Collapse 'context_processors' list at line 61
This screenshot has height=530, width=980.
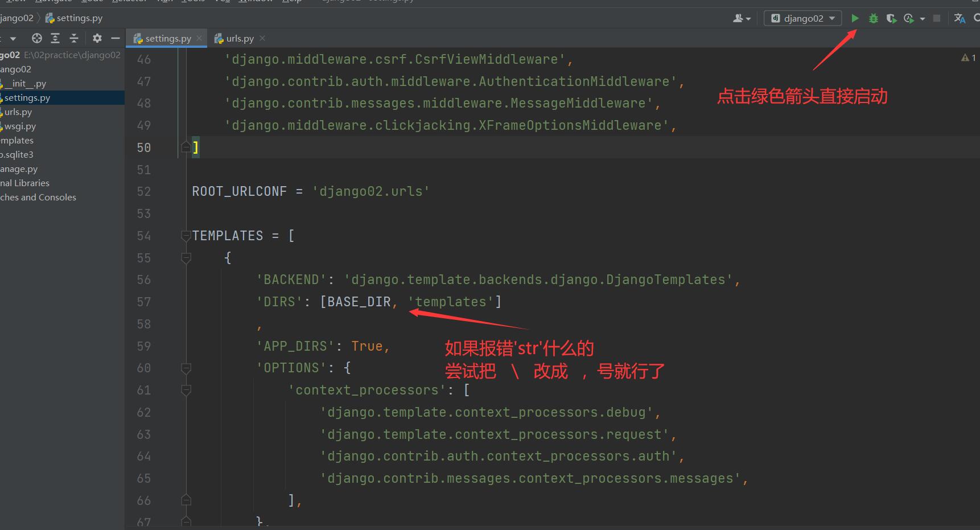(x=186, y=391)
